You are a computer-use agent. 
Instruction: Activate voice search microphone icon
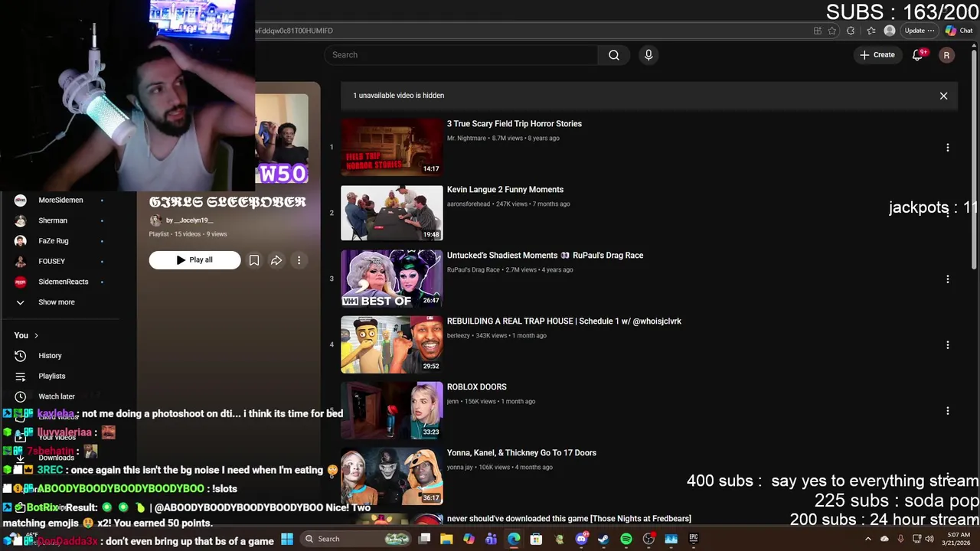[648, 55]
